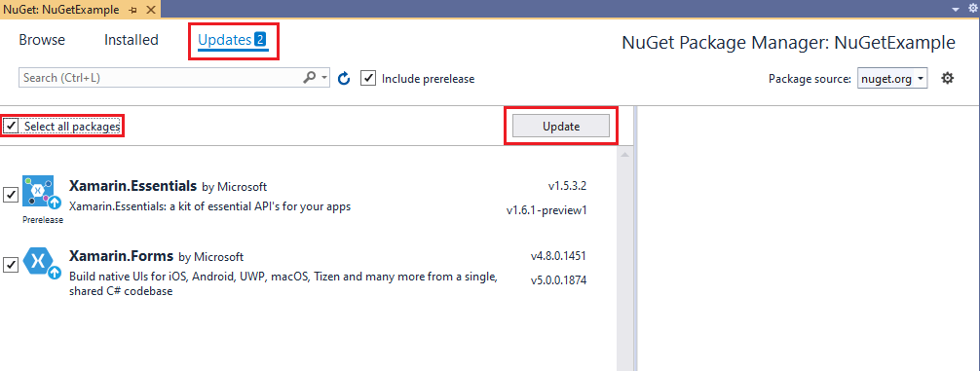Uncheck the Xamarin.Essentials package checkbox
Screen dimensions: 980x371
[11, 195]
